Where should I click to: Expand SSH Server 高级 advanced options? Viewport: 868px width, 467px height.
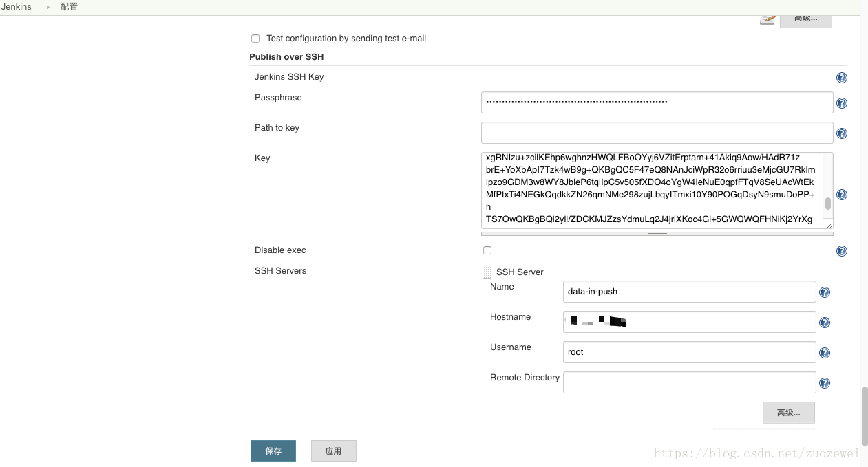pos(789,413)
